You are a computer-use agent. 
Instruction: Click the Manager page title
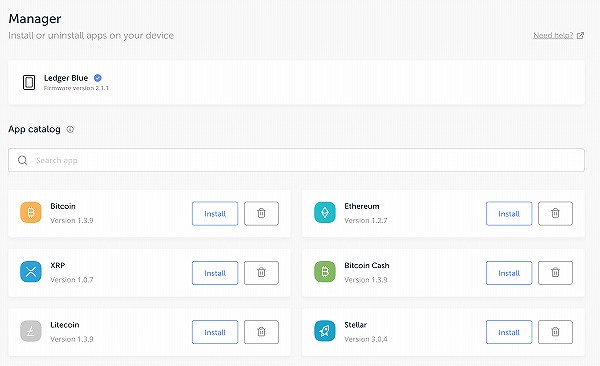pyautogui.click(x=35, y=18)
